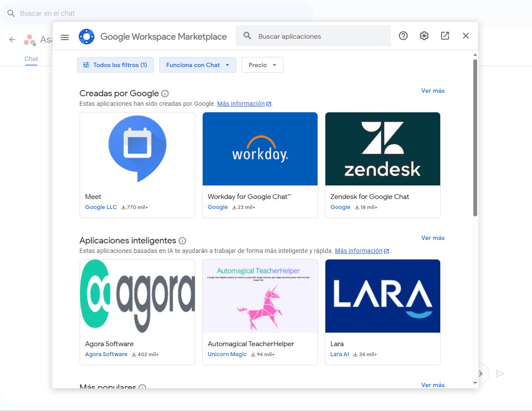The image size is (532, 411).
Task: Click the 18 mil+ download count
Action: point(369,207)
